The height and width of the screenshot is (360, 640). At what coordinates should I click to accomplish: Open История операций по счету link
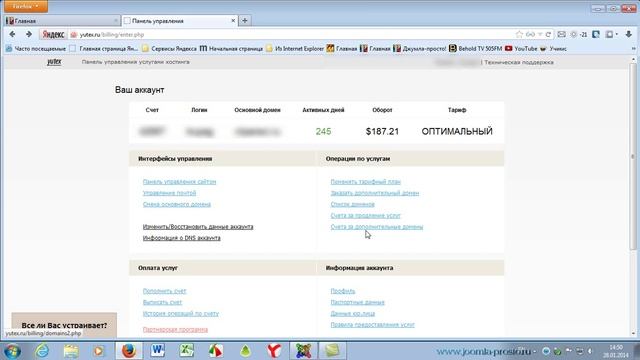(x=181, y=313)
